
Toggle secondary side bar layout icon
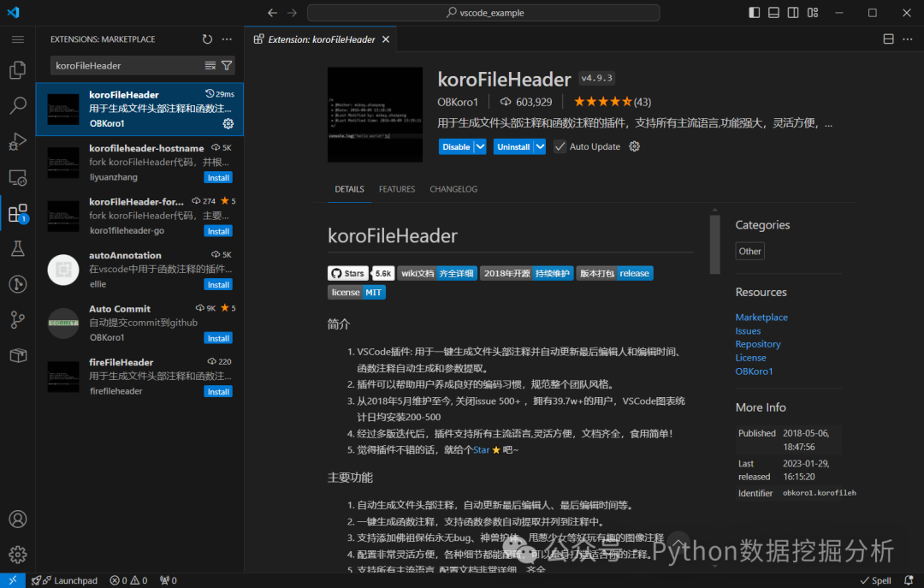[793, 12]
